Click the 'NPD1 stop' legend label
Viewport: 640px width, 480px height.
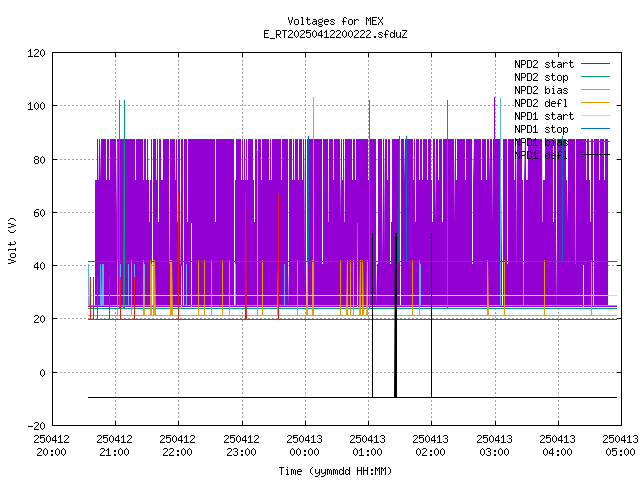click(541, 129)
